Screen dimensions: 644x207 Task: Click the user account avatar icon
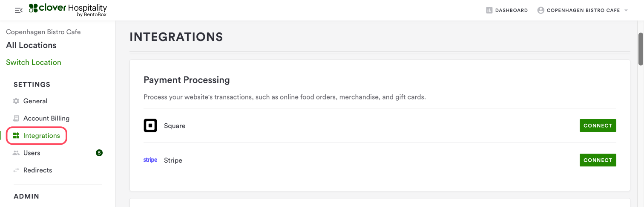pos(541,10)
